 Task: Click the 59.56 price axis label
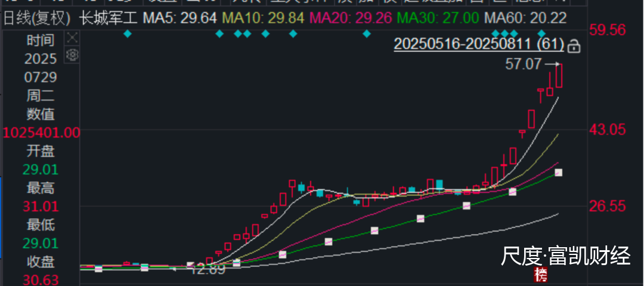(608, 30)
